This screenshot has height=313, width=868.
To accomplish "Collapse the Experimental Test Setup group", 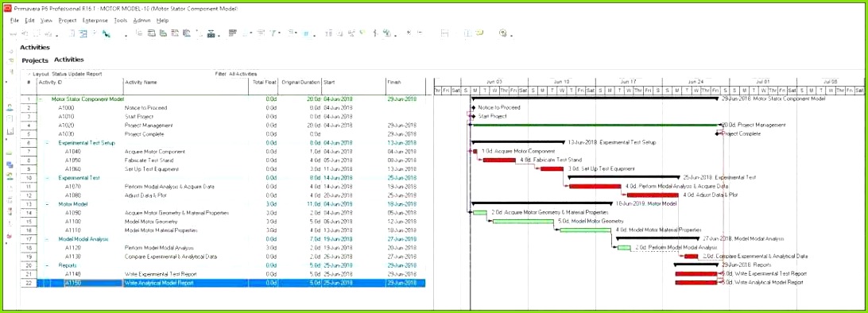I will [x=48, y=143].
